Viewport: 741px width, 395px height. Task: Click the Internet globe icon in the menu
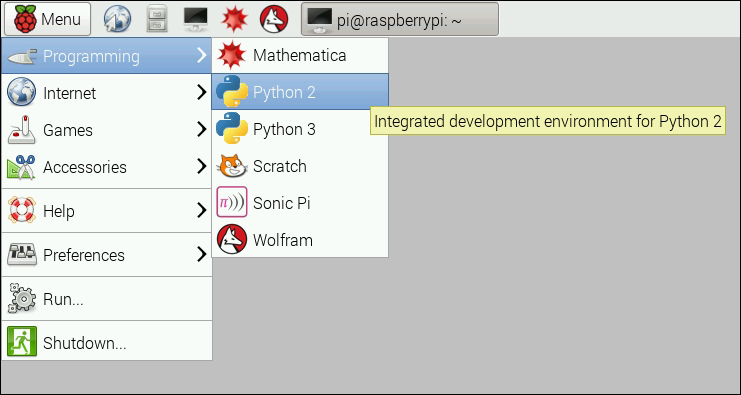21,92
